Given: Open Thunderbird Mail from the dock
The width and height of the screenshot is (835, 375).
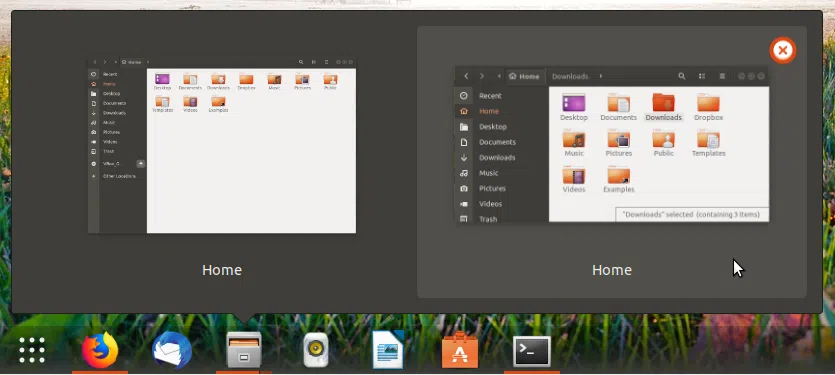Looking at the screenshot, I should point(171,350).
